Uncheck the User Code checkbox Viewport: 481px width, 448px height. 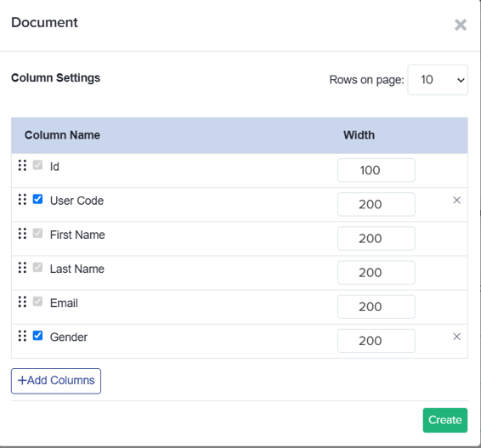click(37, 199)
